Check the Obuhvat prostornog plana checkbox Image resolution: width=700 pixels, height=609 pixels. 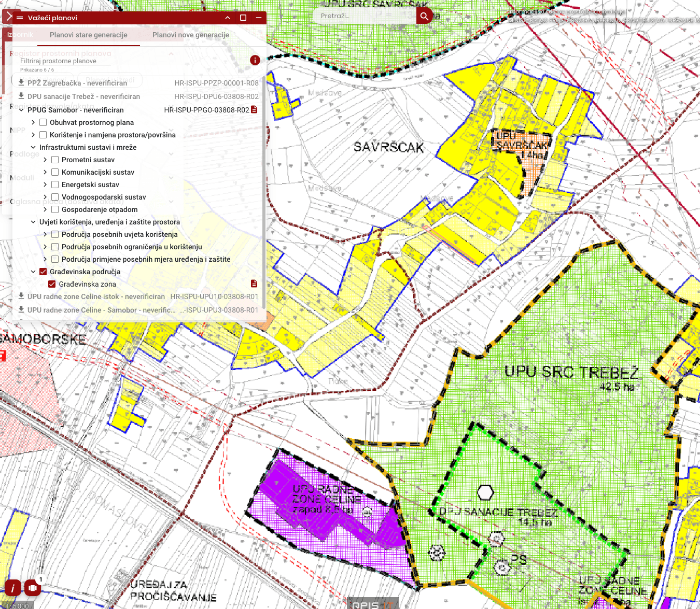point(43,122)
